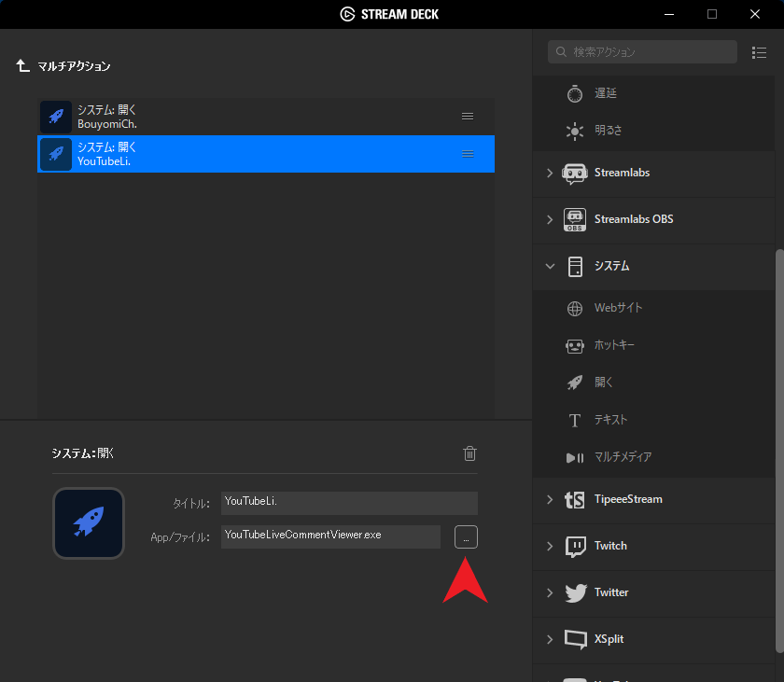Choose the テキスト action label
The width and height of the screenshot is (784, 682).
tap(610, 420)
